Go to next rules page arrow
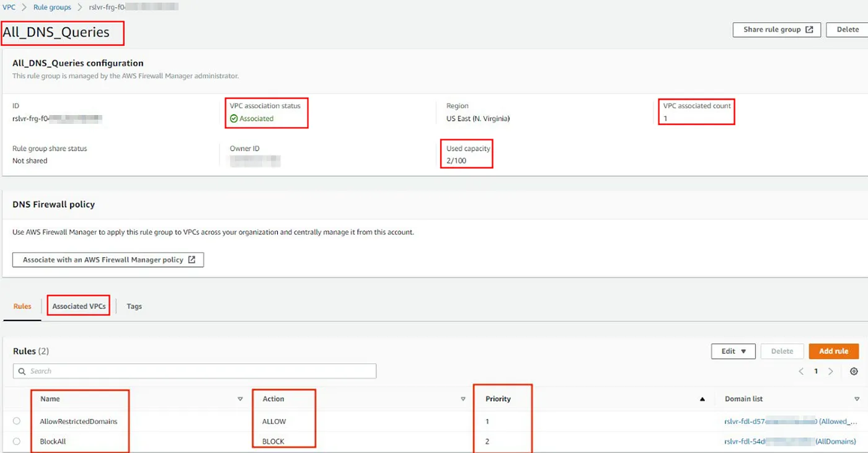This screenshot has height=453, width=868. [831, 371]
